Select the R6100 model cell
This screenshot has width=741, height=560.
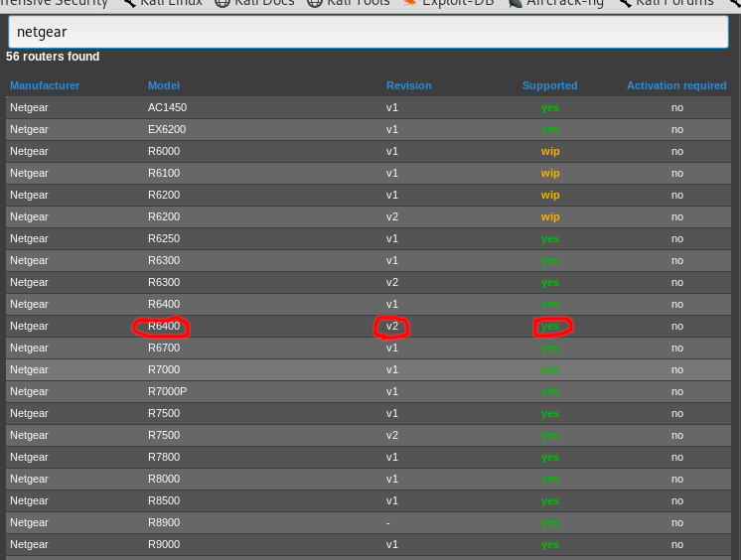164,173
